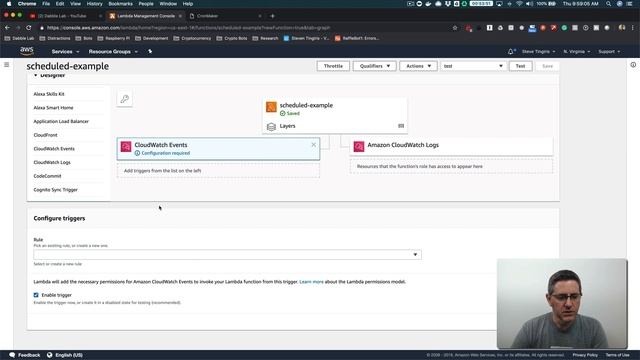This screenshot has height=360, width=640.
Task: Remove the CloudWatch Events trigger with X
Action: pos(313,145)
